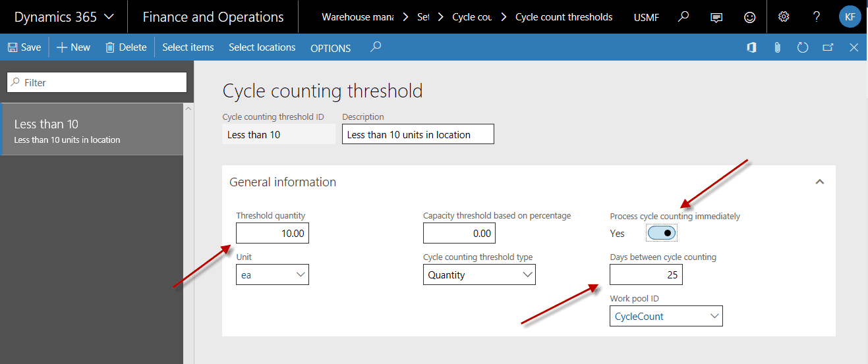Screen dimensions: 868x364
Task: Click the Finance and Operations title
Action: (x=213, y=17)
